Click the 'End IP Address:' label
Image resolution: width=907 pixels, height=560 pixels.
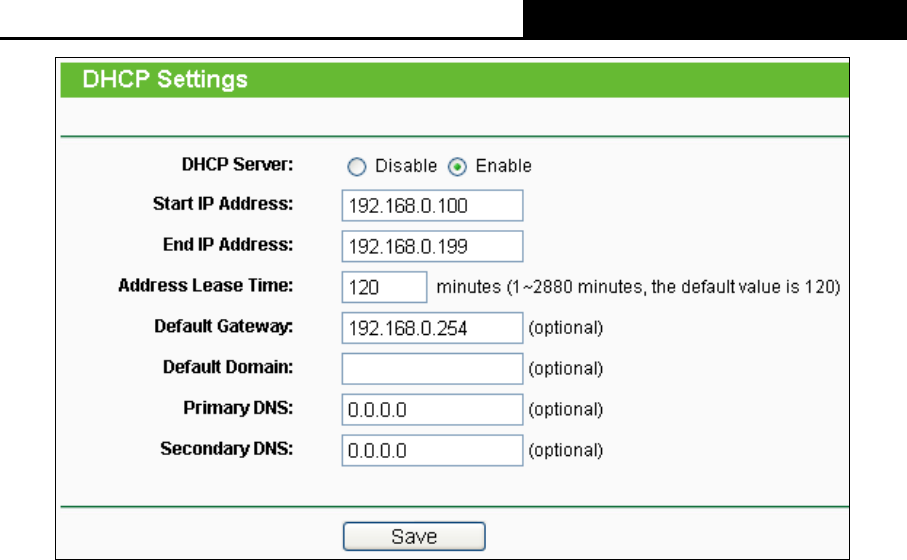pyautogui.click(x=227, y=245)
